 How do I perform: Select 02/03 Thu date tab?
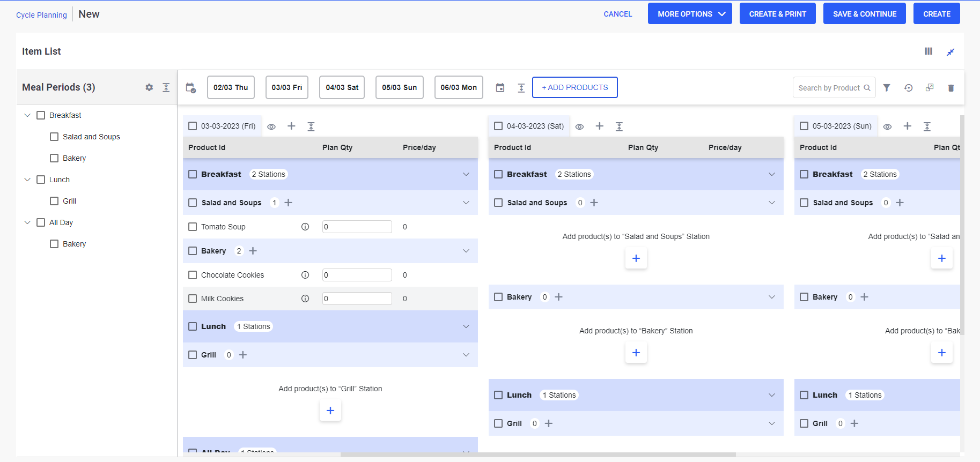(x=231, y=87)
